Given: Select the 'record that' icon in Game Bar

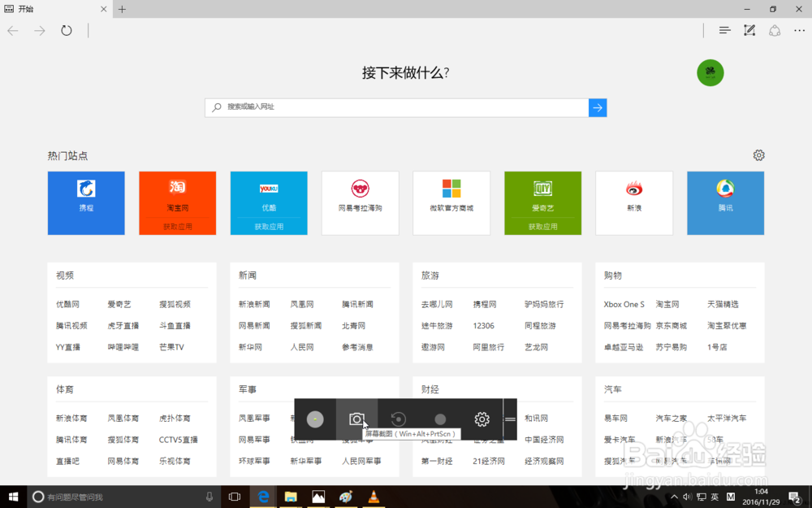Looking at the screenshot, I should tap(399, 418).
